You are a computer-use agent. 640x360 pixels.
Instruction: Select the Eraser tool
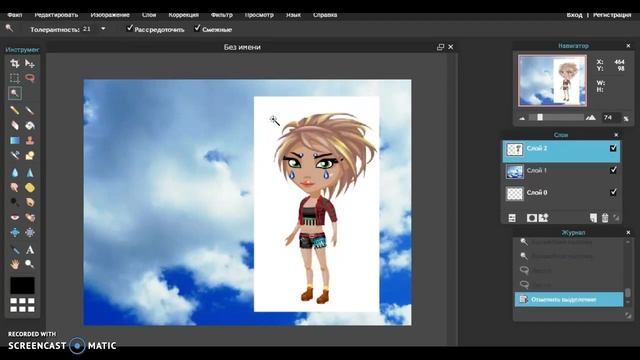coord(15,125)
